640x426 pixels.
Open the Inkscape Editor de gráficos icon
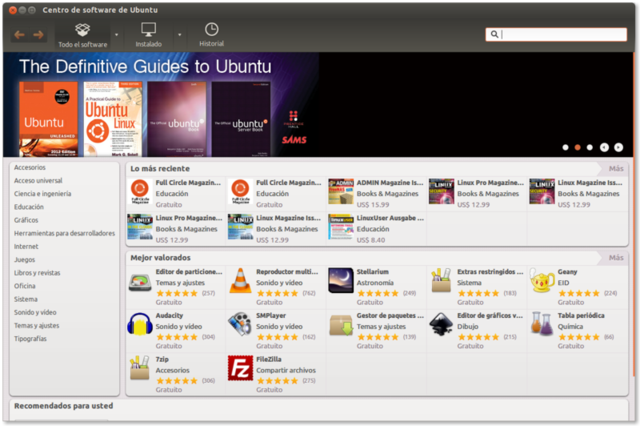coord(441,324)
